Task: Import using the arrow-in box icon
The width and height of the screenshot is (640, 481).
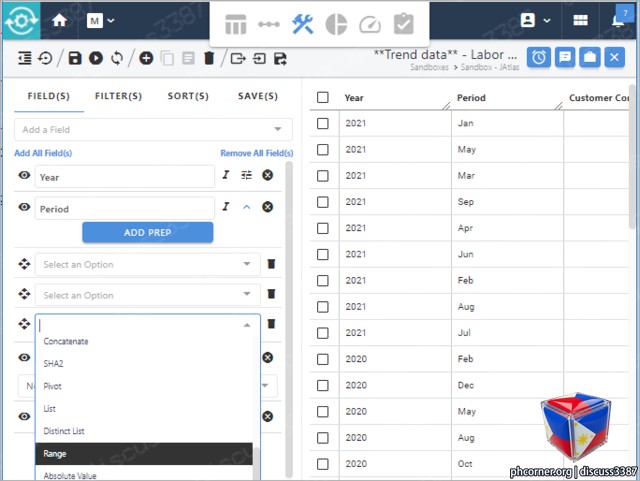Action: pos(259,58)
